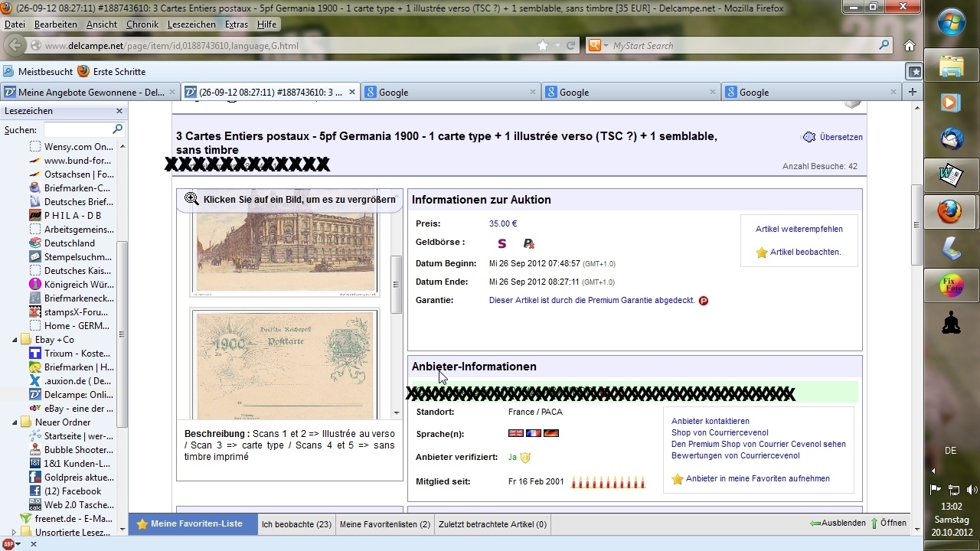Click the PayPal payment icon
The height and width of the screenshot is (551, 980).
(x=528, y=244)
